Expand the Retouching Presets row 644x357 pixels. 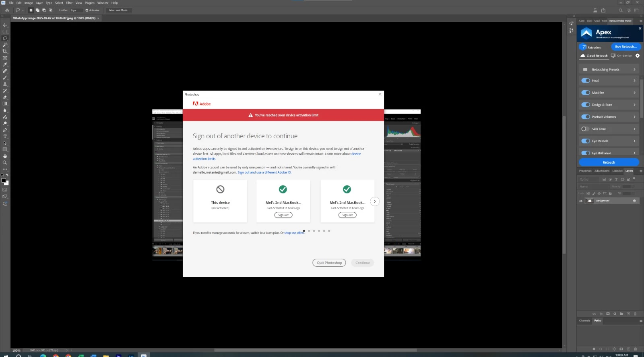point(609,69)
